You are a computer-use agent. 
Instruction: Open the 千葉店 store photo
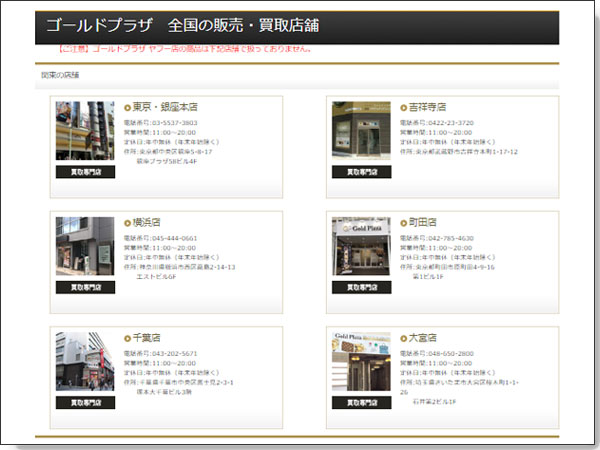(x=85, y=361)
